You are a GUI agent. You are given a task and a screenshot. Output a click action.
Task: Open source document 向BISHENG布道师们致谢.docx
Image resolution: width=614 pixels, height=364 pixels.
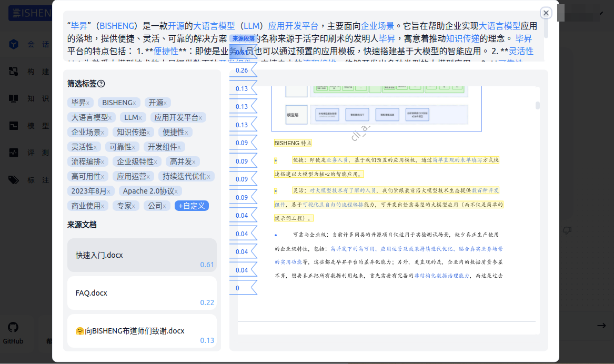[142, 331]
